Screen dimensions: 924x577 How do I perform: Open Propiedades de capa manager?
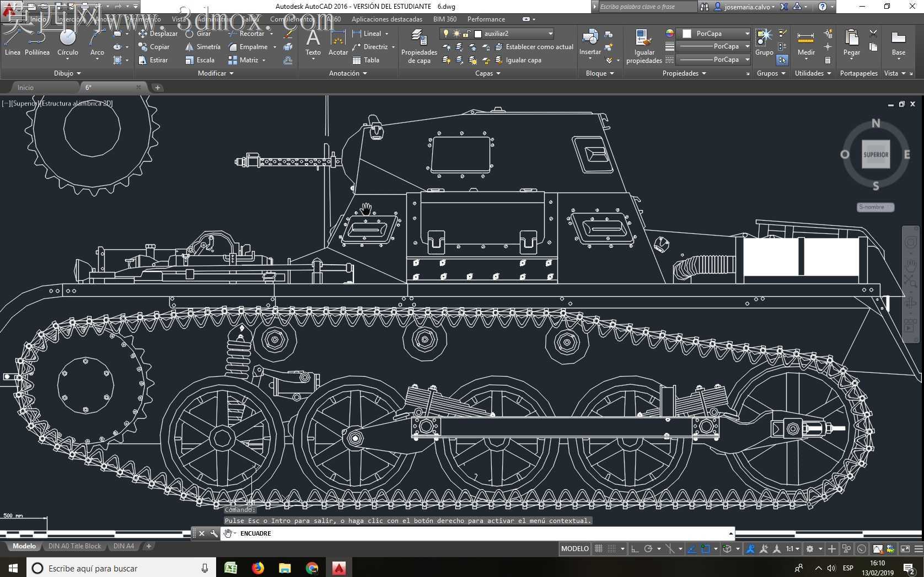[x=419, y=46]
